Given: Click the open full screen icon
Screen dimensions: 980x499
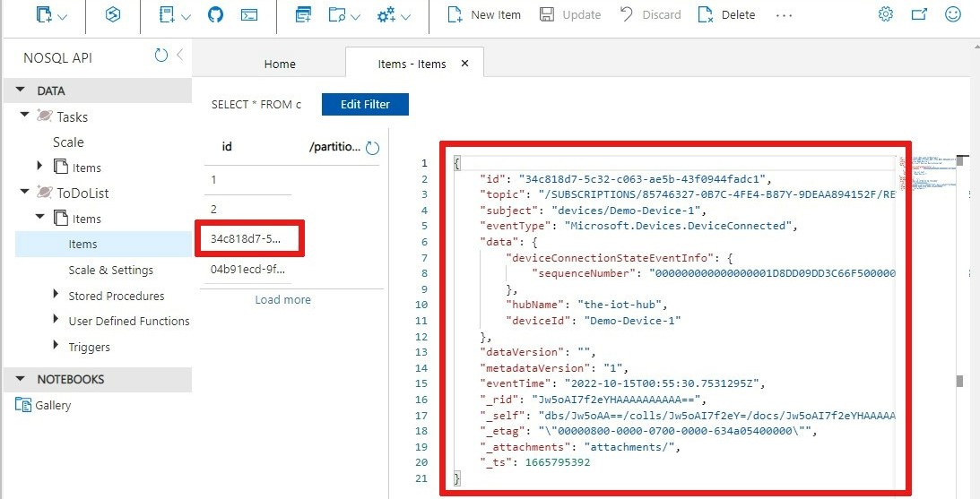Looking at the screenshot, I should (x=919, y=14).
